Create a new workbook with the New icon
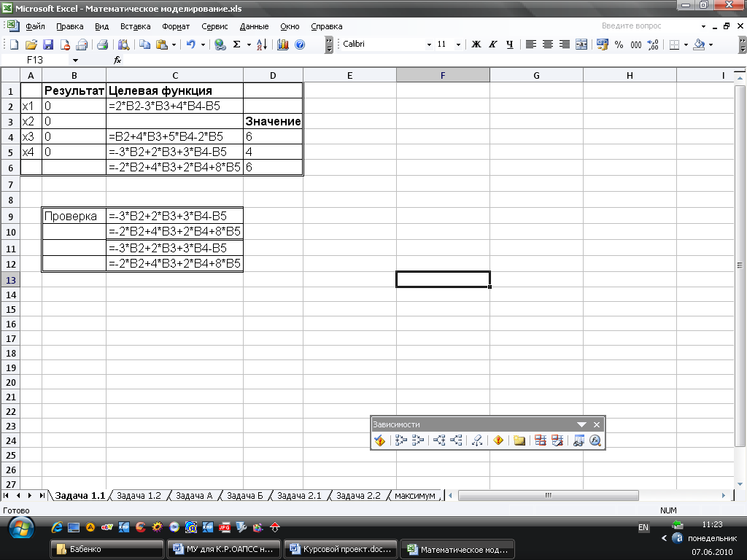 (14, 44)
